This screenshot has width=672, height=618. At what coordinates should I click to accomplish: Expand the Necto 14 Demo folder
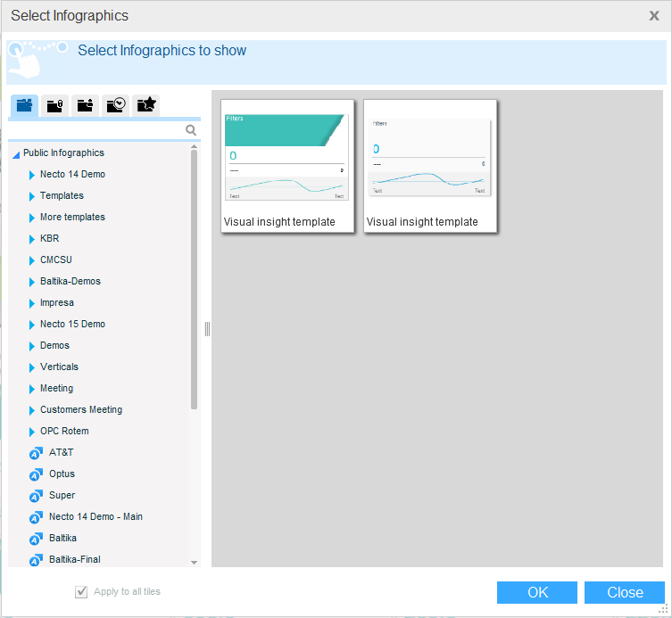pos(32,175)
